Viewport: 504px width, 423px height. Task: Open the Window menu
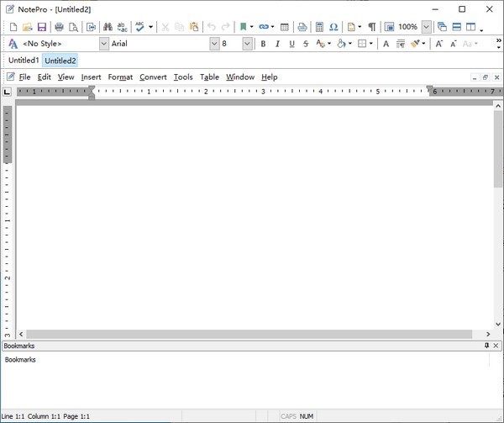coord(240,77)
